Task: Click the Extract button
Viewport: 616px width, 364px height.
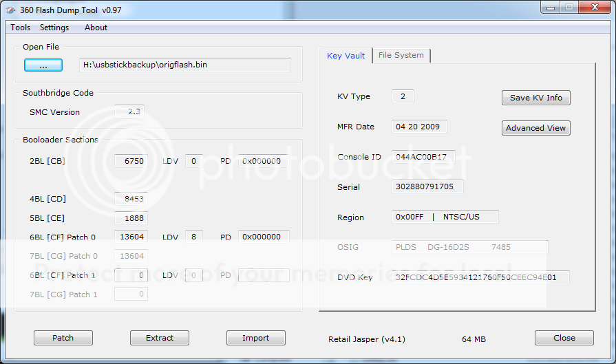Action: tap(160, 338)
